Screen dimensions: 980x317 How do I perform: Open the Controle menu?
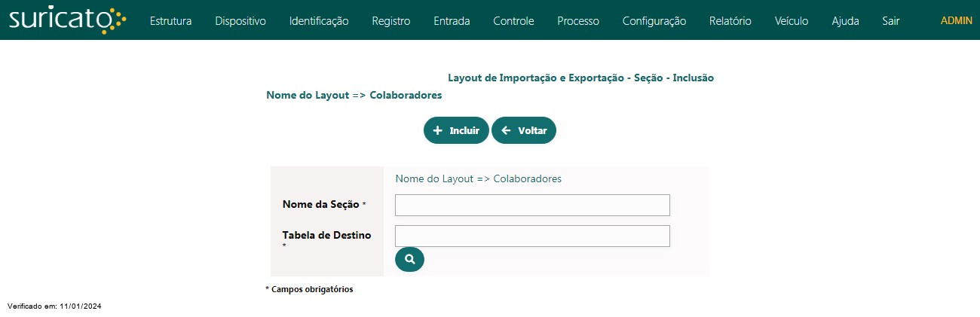click(x=513, y=21)
